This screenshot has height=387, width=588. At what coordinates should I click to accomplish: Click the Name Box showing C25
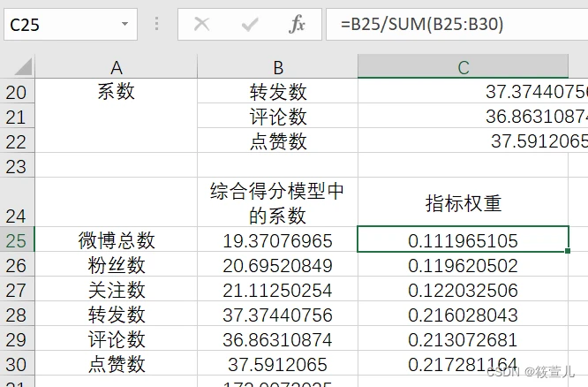tap(71, 25)
